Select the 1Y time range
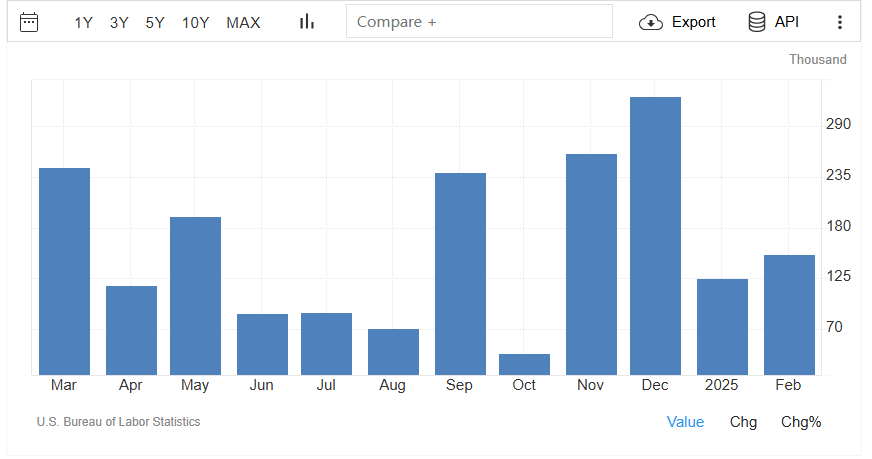 [x=84, y=22]
